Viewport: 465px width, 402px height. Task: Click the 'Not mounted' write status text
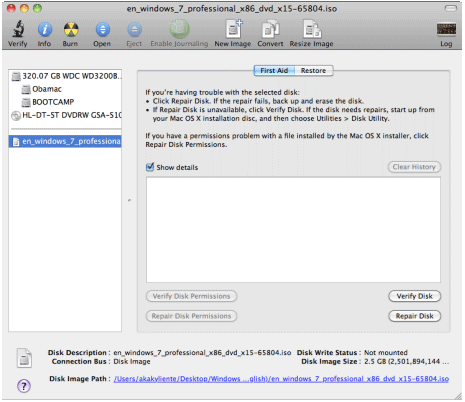tap(386, 353)
